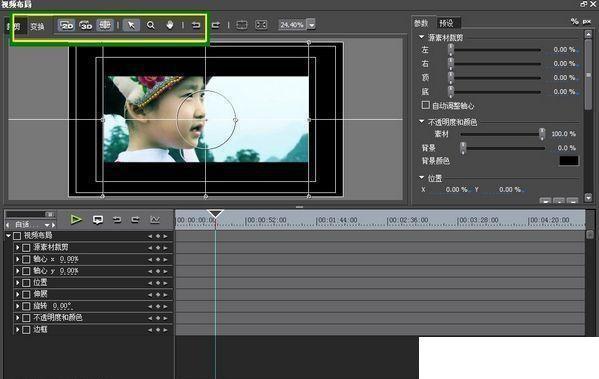Image resolution: width=599 pixels, height=379 pixels.
Task: Expand the 旋转 timeline row
Action: coord(17,306)
